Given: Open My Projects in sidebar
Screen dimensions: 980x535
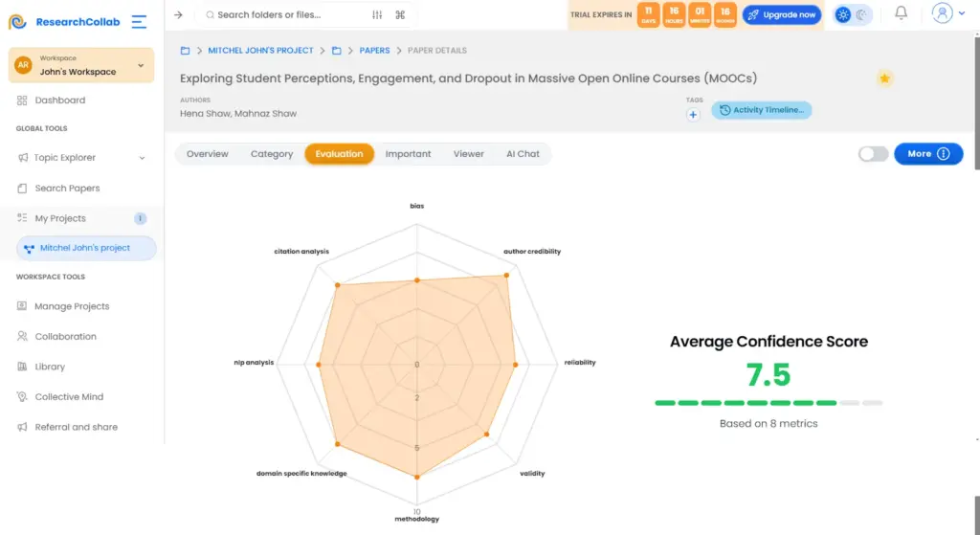Looking at the screenshot, I should 60,218.
